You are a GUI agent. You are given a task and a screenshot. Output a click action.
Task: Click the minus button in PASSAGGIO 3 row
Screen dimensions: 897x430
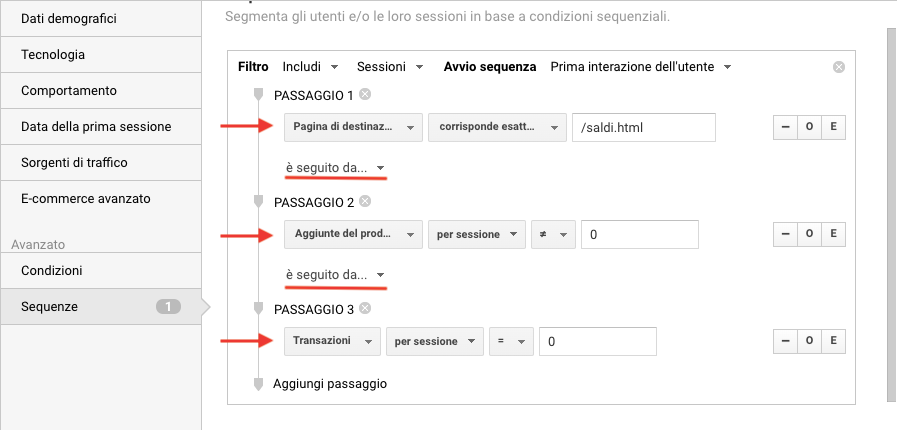[784, 341]
